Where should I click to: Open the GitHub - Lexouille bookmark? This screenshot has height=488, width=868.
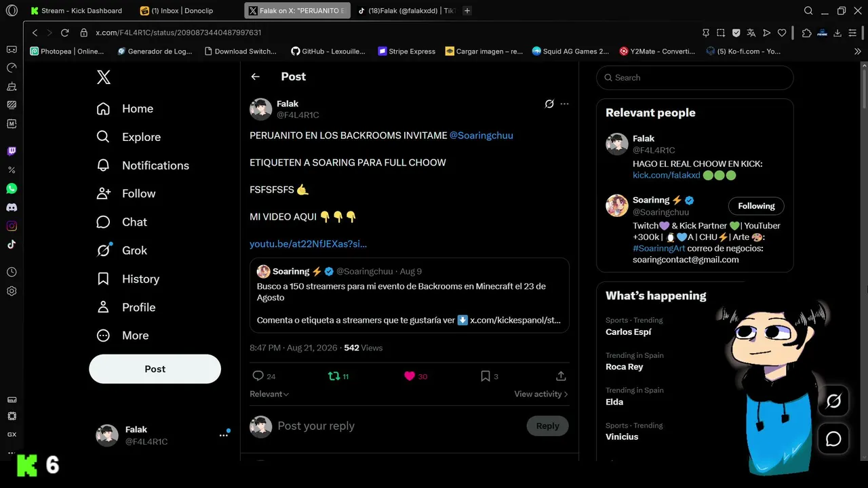tap(328, 51)
